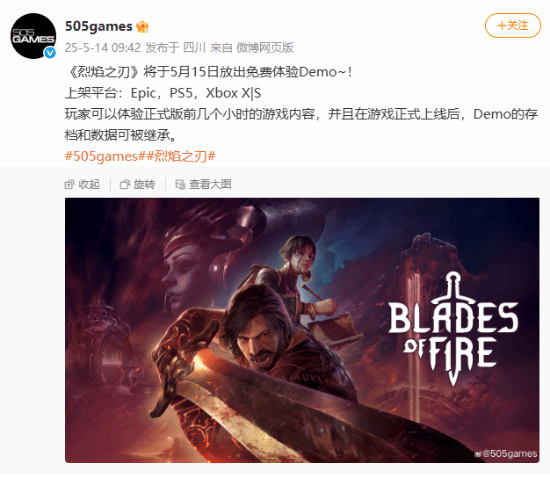This screenshot has height=478, width=550.
Task: Click the view-large-image icon beside 查看大图
Action: pyautogui.click(x=180, y=184)
